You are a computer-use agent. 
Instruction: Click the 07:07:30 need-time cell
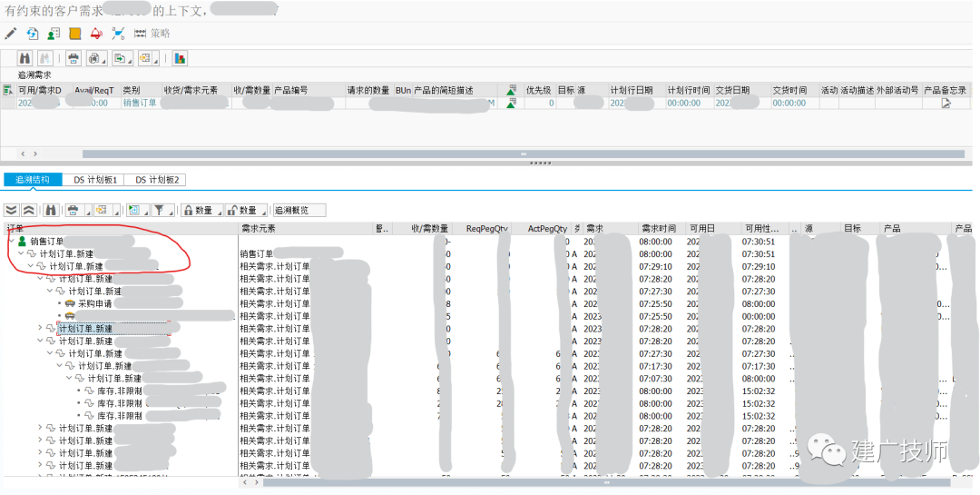(x=656, y=379)
